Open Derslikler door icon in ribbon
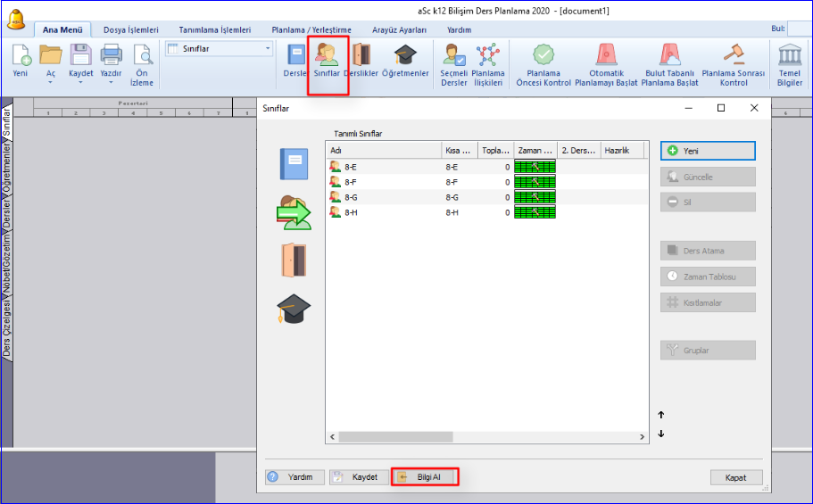The width and height of the screenshot is (813, 504). coord(361,55)
